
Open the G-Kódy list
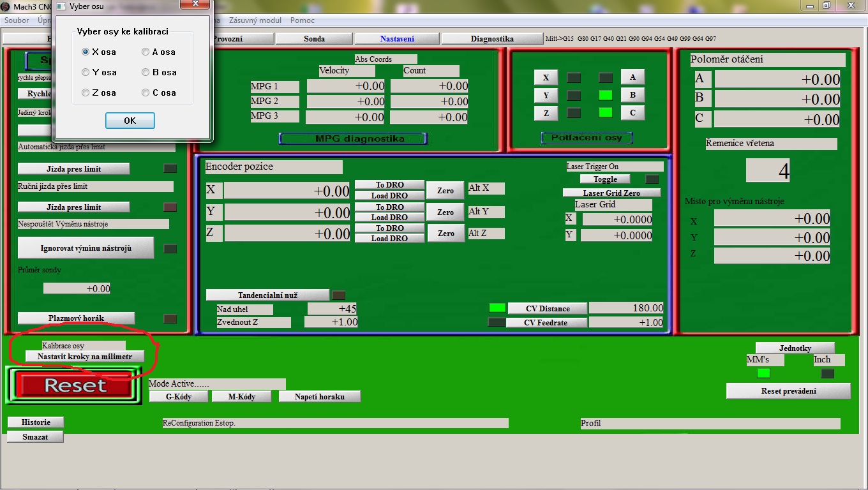pos(179,397)
